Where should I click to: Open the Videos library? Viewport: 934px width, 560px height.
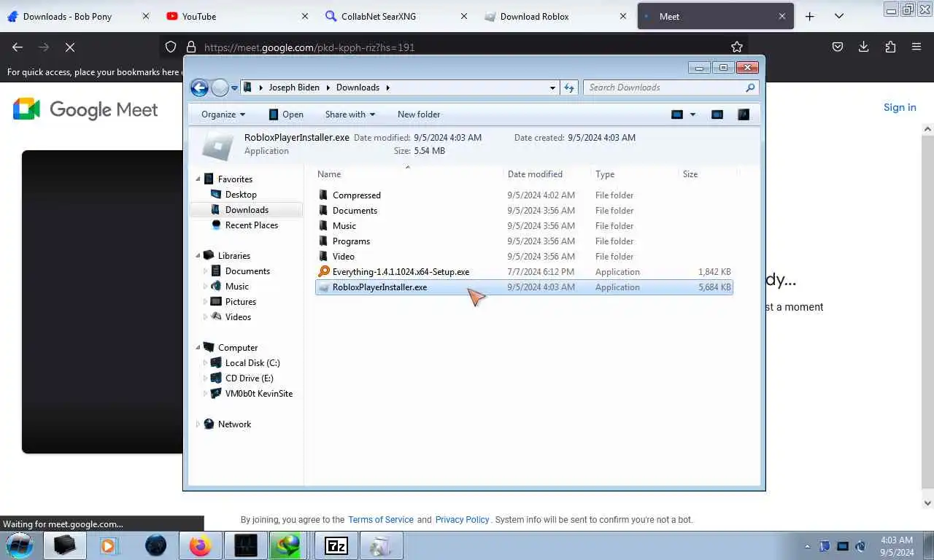coord(238,317)
